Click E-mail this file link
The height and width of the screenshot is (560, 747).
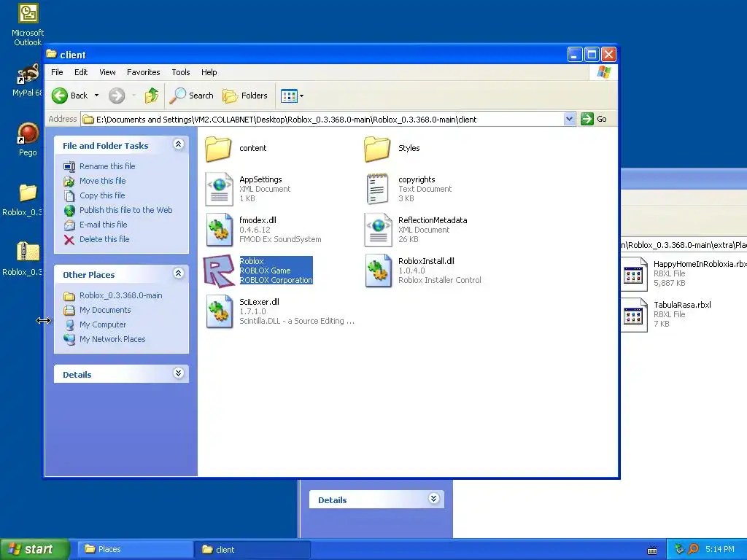tap(104, 225)
